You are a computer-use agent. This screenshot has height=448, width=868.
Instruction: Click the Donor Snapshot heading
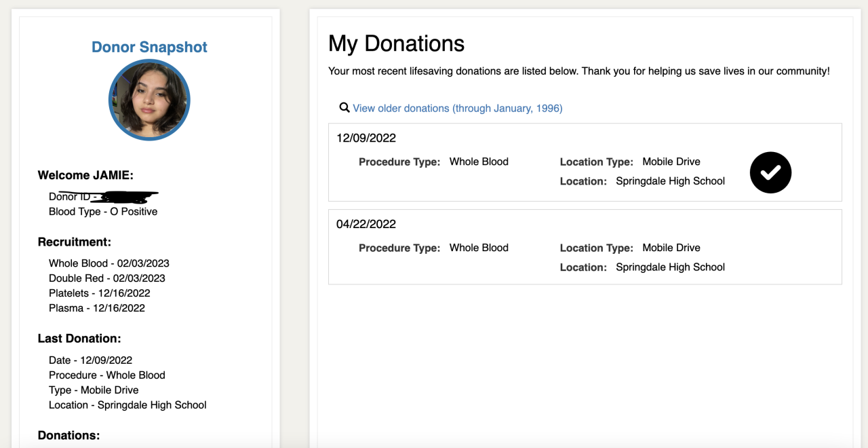coord(149,47)
